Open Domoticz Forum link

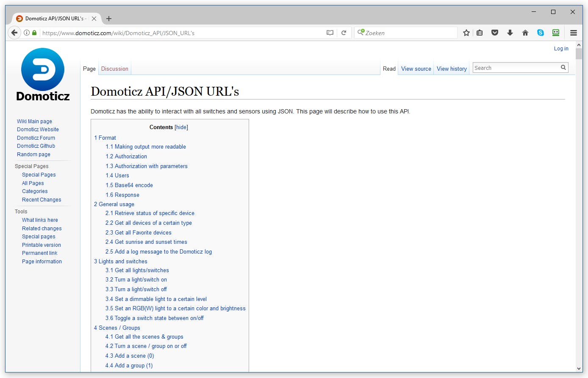coord(36,138)
